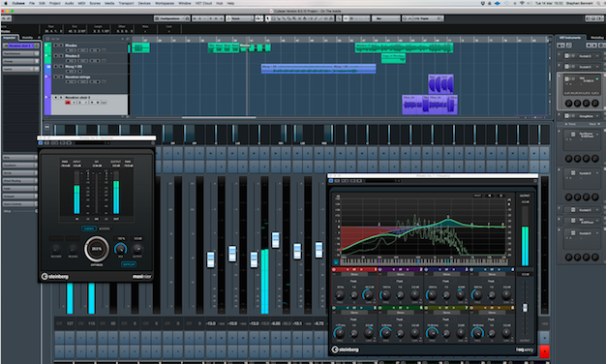Click the first quick control knob in VST rack
The height and width of the screenshot is (364, 606).
point(568,104)
